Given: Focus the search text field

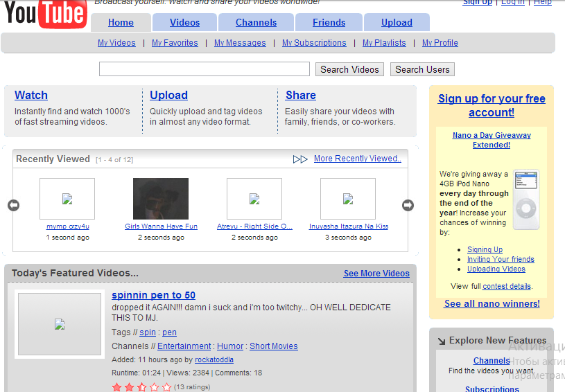Looking at the screenshot, I should pyautogui.click(x=205, y=69).
